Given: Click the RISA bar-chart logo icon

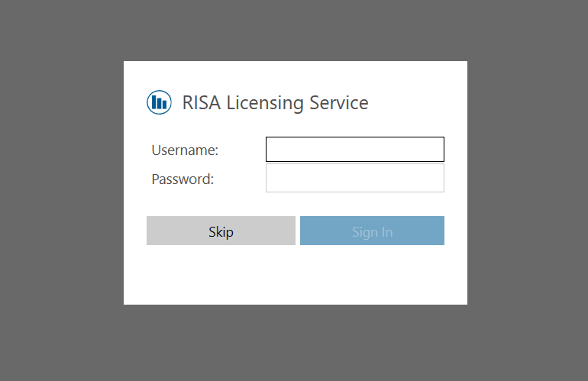Looking at the screenshot, I should coord(159,102).
